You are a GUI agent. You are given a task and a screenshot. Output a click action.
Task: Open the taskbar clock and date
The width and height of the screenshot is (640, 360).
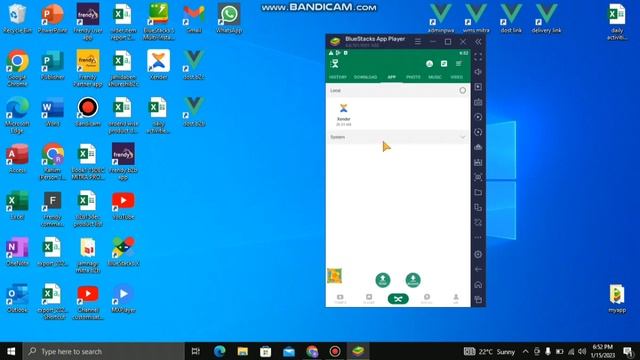(x=602, y=351)
